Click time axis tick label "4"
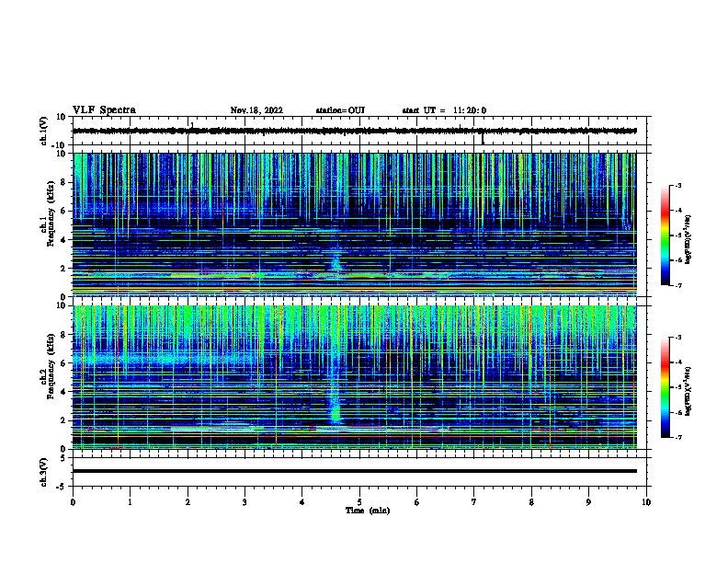This screenshot has height=563, width=728. (302, 502)
